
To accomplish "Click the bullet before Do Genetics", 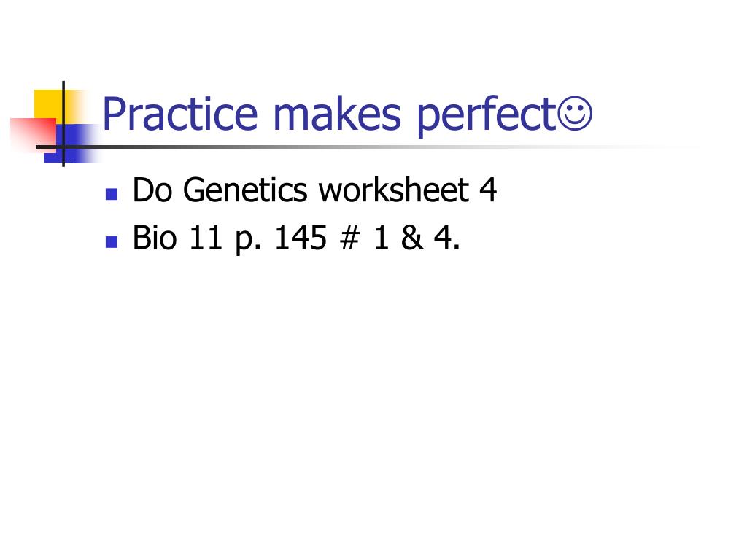I will pyautogui.click(x=112, y=194).
